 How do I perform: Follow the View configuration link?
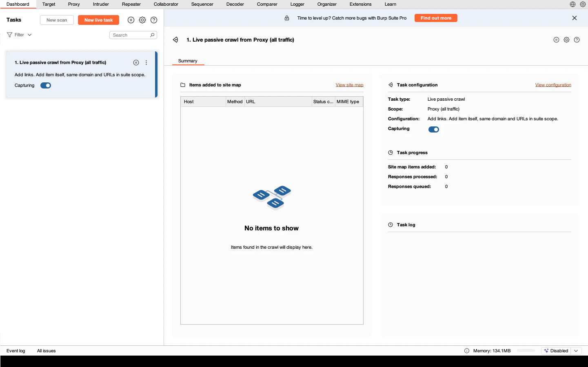click(553, 85)
